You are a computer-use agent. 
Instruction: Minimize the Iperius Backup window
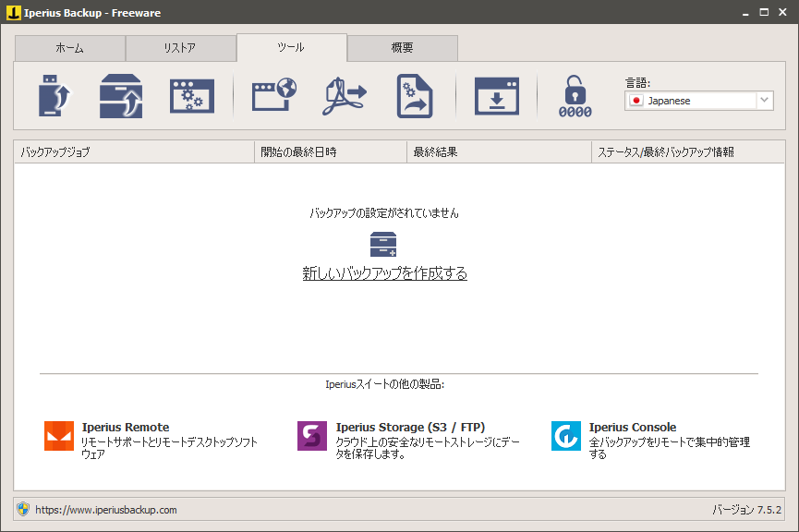(x=745, y=12)
